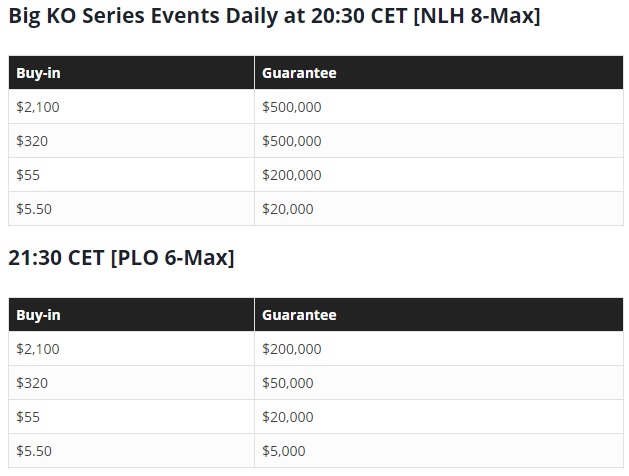Select $500,000 guarantee for NLH $2,100 buy-in
629x476 pixels.
point(291,107)
